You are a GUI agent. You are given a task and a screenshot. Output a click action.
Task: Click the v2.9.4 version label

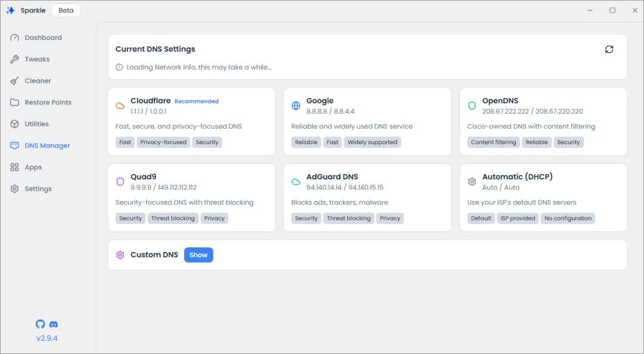(x=47, y=339)
